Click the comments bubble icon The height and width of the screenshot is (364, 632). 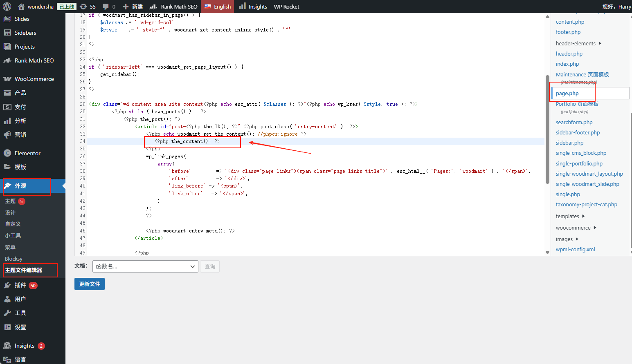pos(108,7)
